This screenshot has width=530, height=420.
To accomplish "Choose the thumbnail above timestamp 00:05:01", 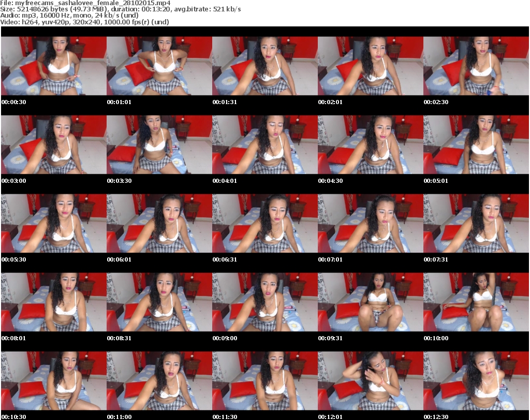I will click(x=476, y=144).
